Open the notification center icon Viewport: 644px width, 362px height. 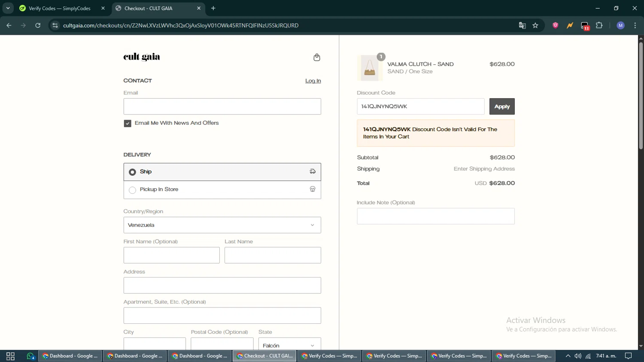[x=629, y=356]
